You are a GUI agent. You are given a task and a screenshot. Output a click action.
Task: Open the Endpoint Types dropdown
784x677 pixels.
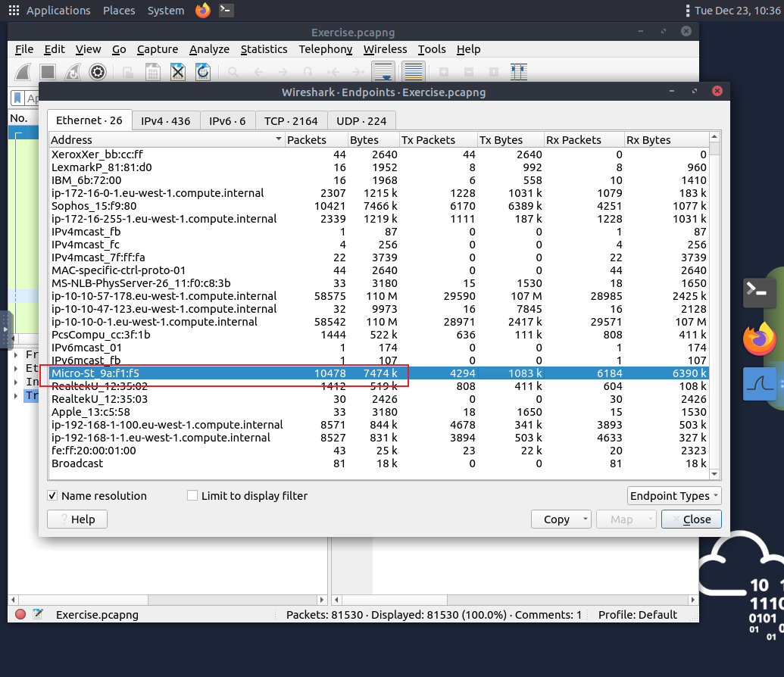pos(674,496)
